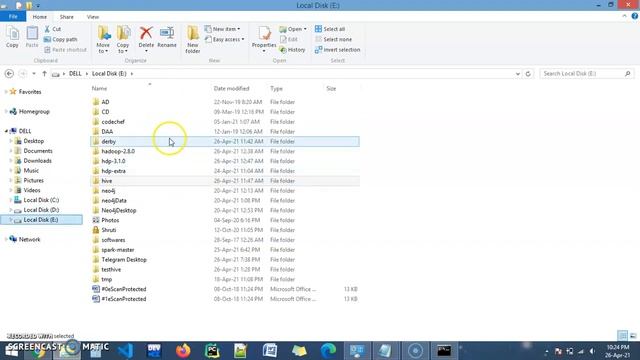Rename the selected folder
The width and height of the screenshot is (640, 360).
[x=167, y=37]
